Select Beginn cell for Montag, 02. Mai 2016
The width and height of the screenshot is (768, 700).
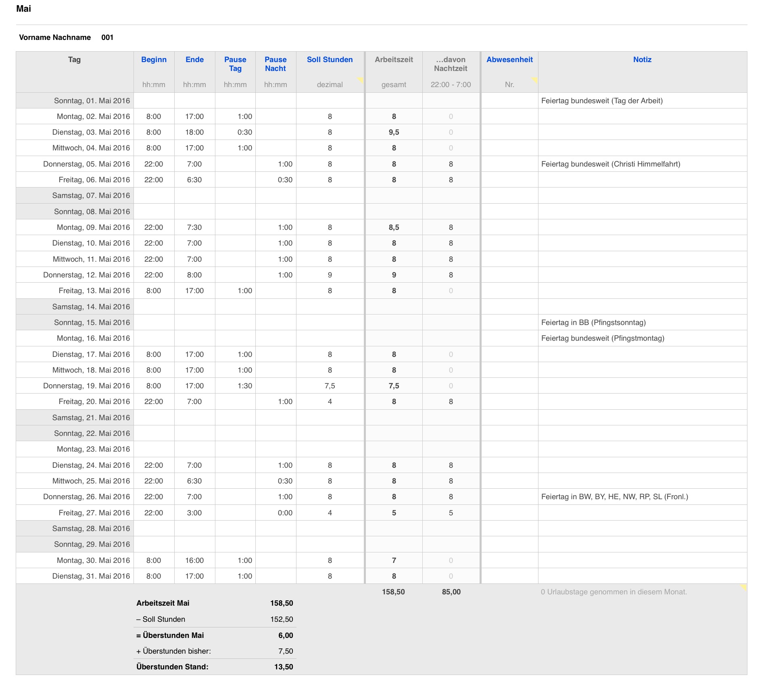click(x=154, y=117)
